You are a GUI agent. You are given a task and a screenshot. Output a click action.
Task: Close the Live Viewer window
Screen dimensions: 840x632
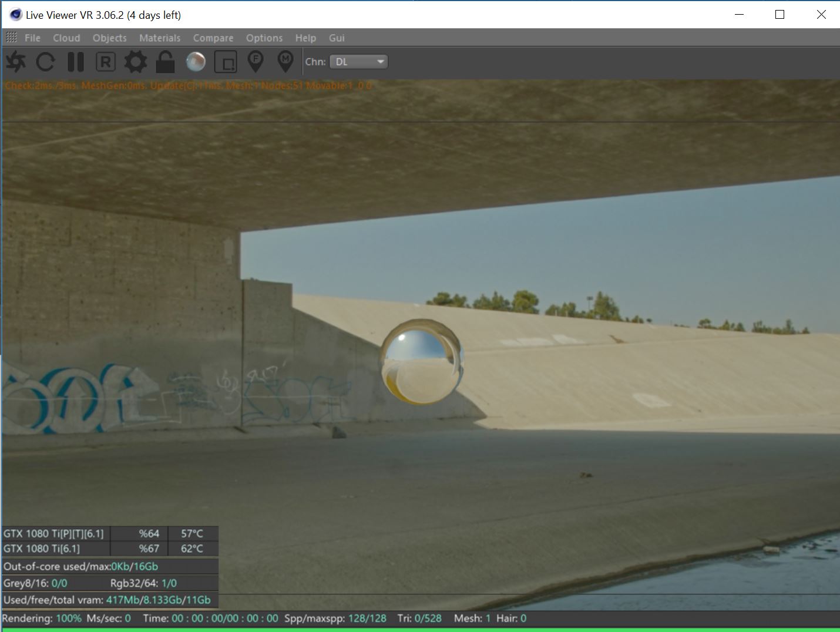(x=821, y=15)
